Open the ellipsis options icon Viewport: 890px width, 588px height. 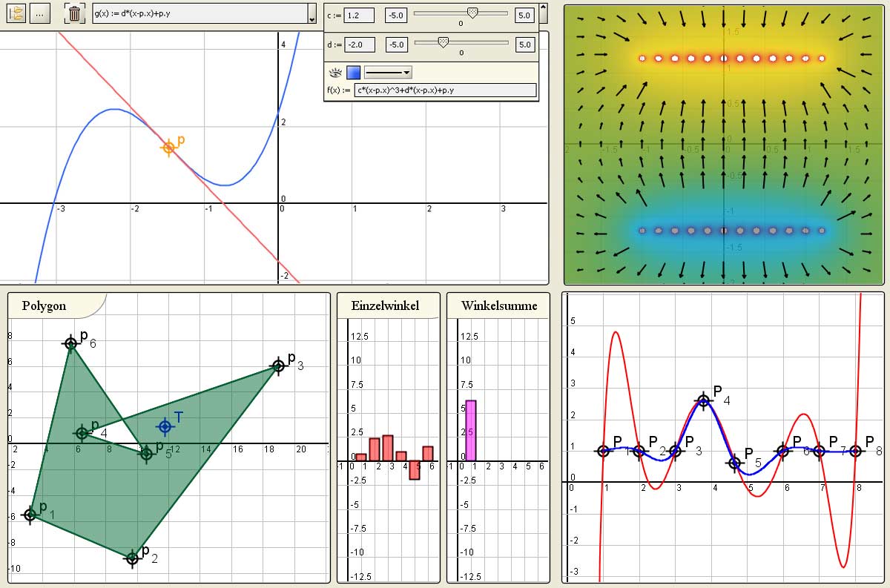[41, 13]
